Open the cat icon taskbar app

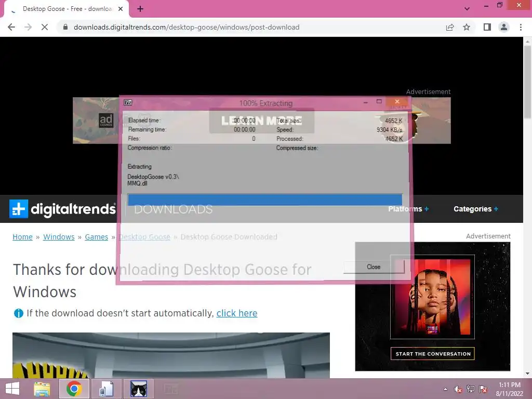pyautogui.click(x=139, y=389)
